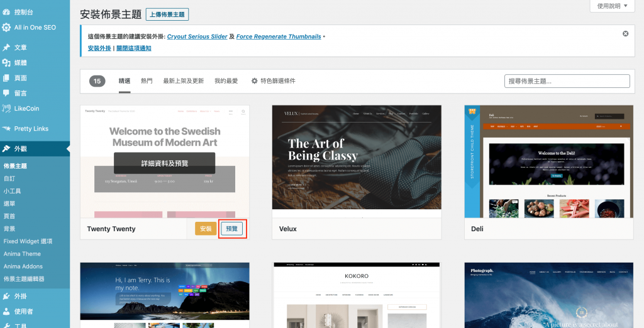
Task: Click the gear icon beside 特色篩選條件
Action: pos(254,81)
